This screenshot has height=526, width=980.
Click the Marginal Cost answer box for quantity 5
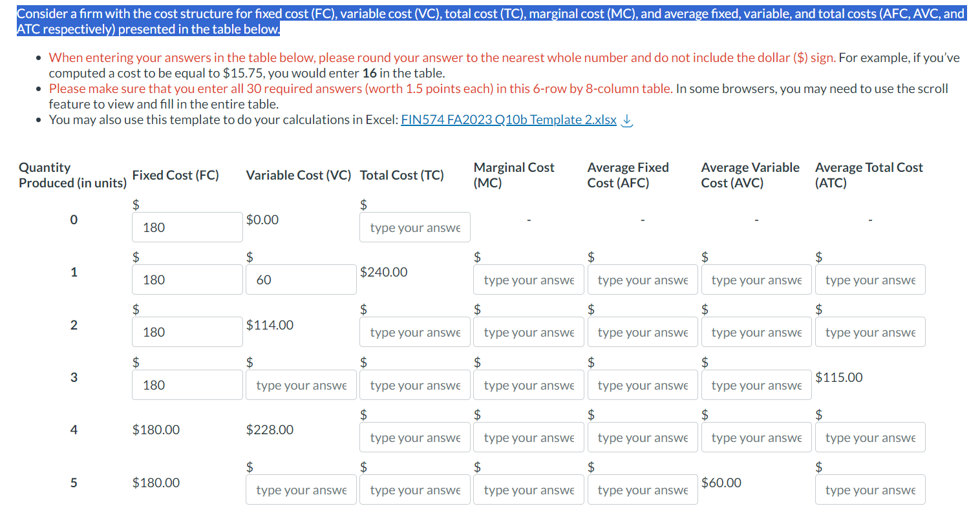(x=528, y=489)
